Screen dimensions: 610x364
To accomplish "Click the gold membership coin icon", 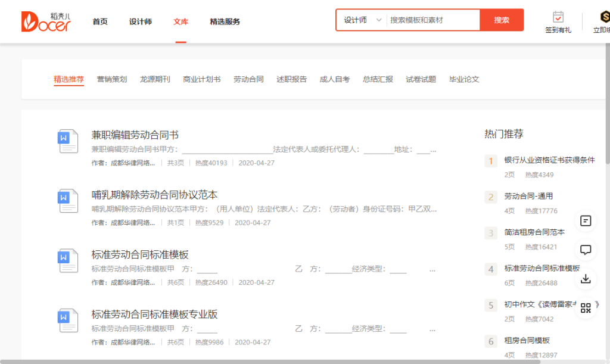I will 603,17.
